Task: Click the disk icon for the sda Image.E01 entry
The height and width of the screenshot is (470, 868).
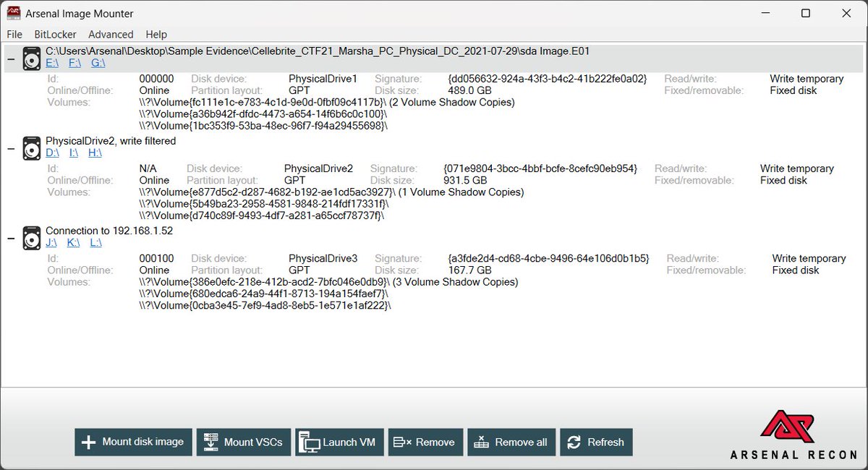Action: [31, 58]
